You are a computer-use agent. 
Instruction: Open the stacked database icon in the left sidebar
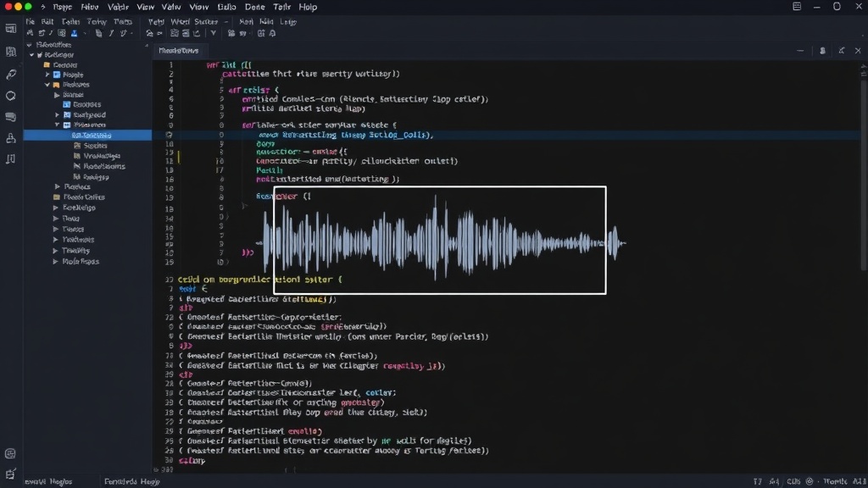pyautogui.click(x=10, y=117)
